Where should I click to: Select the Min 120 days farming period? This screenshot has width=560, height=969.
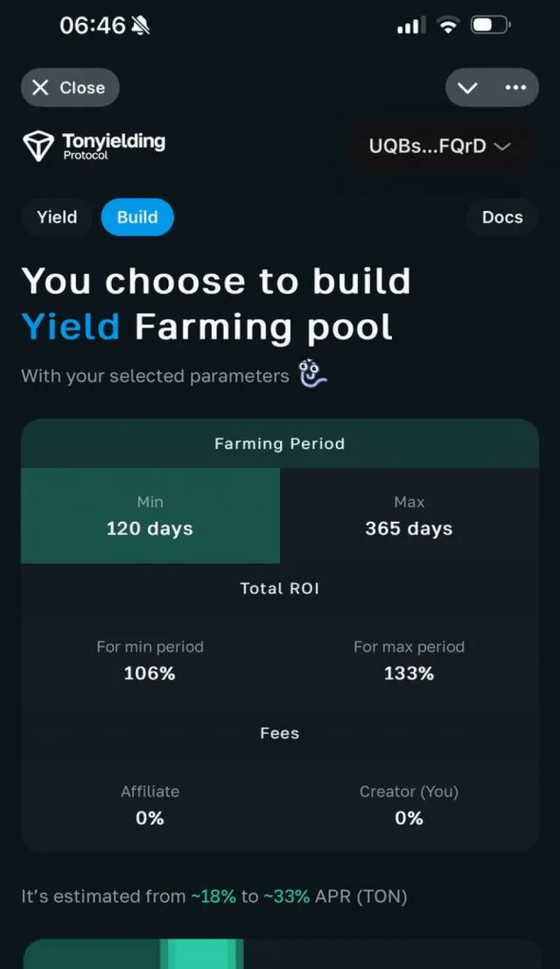150,516
